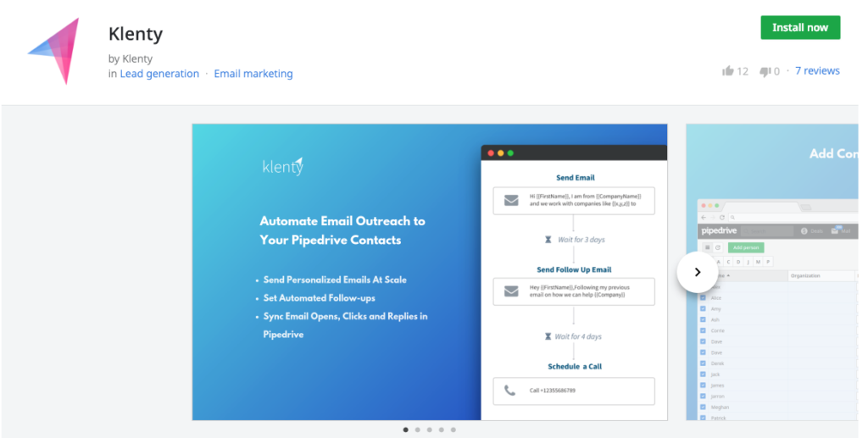Click the browser address bar in second slide

(x=793, y=218)
